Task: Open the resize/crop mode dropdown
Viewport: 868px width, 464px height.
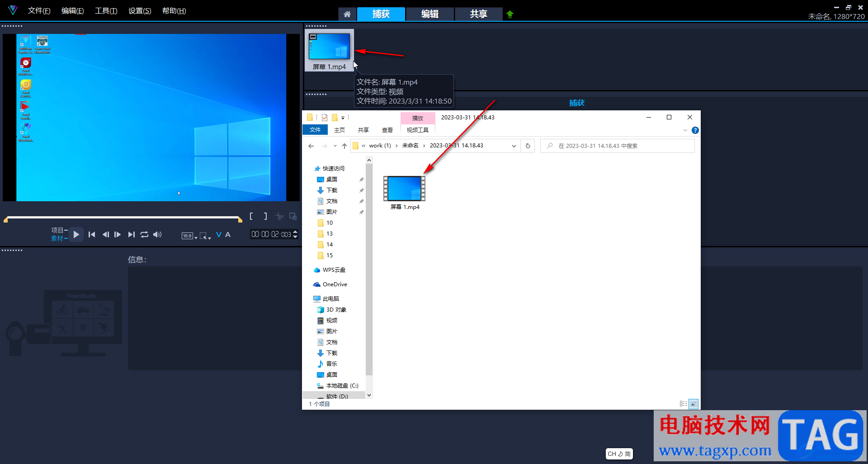Action: tap(206, 236)
